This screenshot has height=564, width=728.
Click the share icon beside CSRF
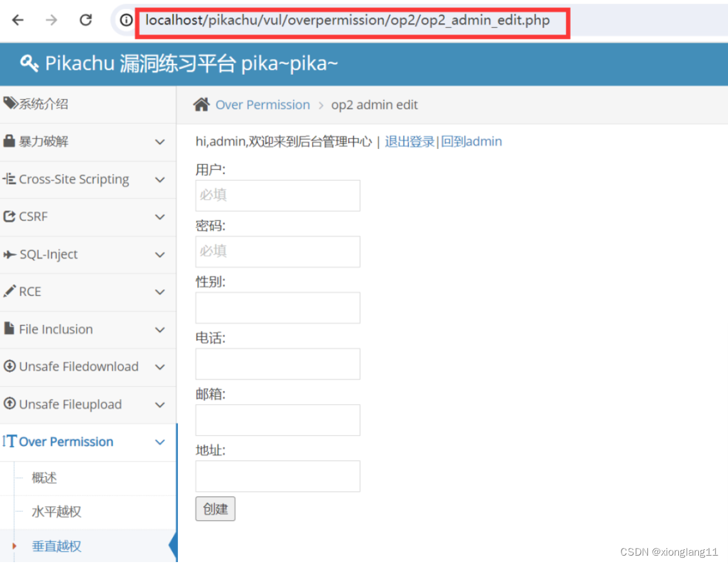point(9,217)
